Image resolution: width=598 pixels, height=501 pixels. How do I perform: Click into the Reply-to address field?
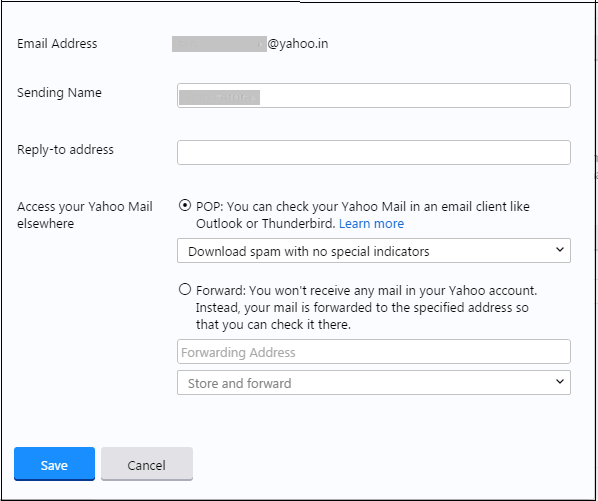click(374, 153)
